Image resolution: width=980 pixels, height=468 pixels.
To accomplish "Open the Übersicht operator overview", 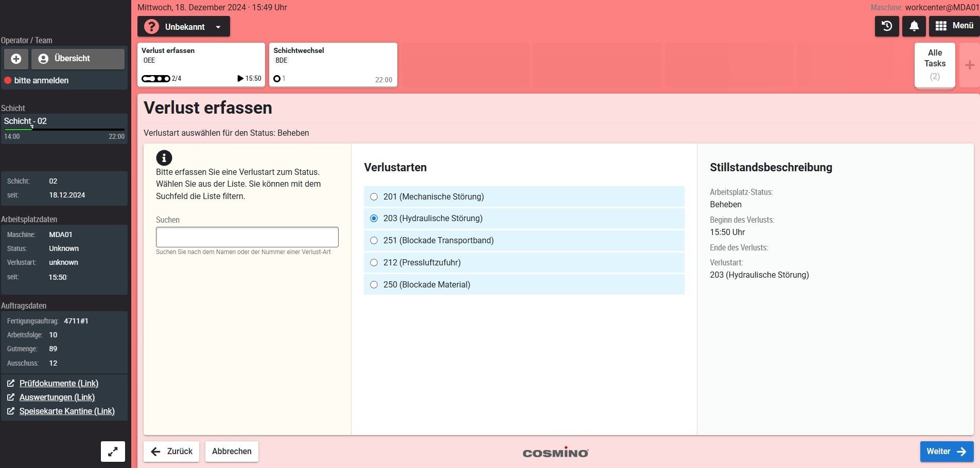I will [78, 59].
